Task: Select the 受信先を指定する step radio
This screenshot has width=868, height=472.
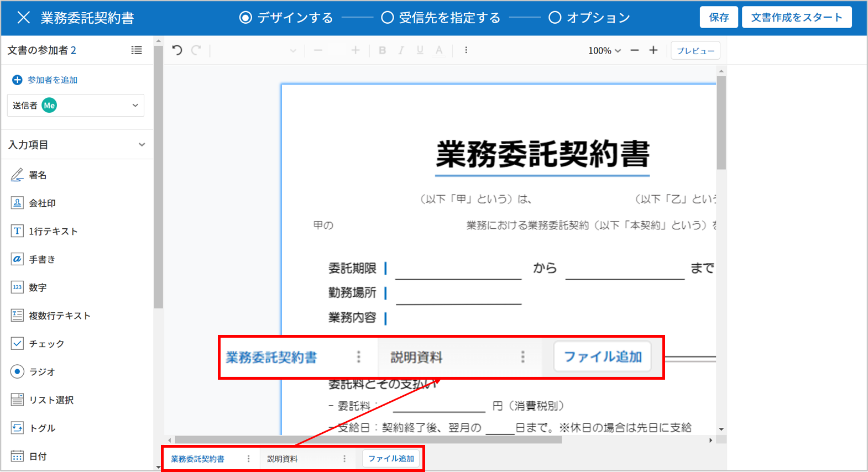Action: point(388,18)
